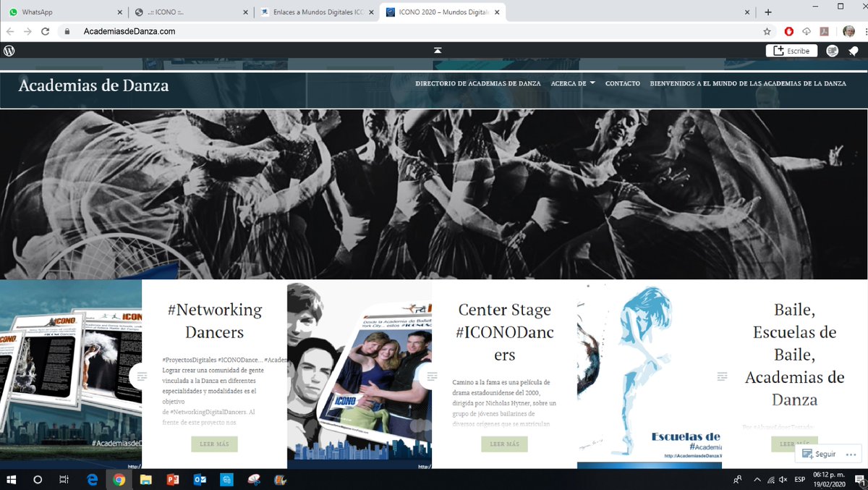Viewport: 868px width, 490px height.
Task: Open Outlook from the taskbar
Action: tap(200, 479)
